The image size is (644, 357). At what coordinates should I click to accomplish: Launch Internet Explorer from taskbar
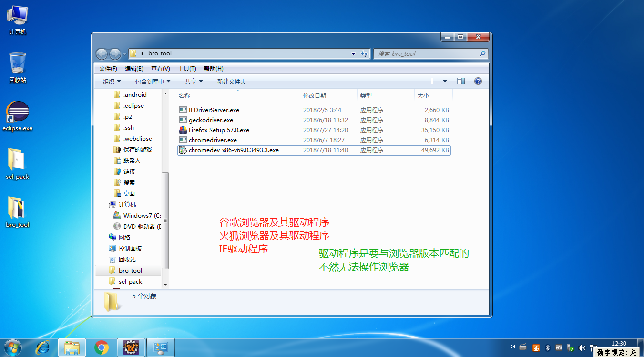pos(42,347)
